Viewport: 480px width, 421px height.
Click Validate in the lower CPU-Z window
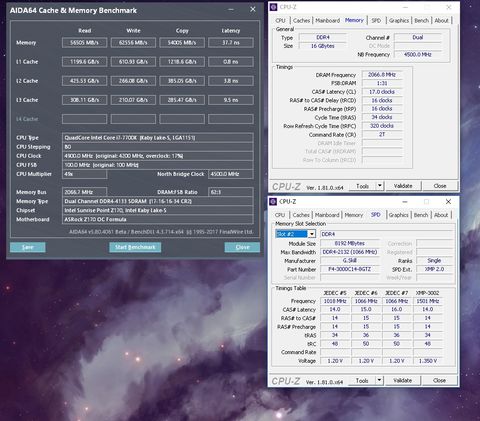click(402, 381)
